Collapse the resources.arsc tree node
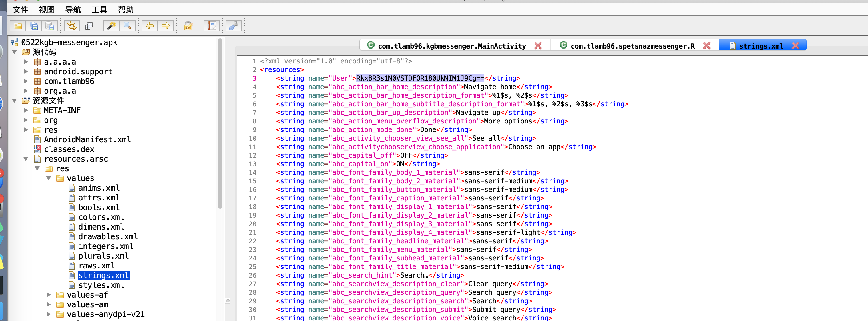Screen dimensions: 868x321 click(x=26, y=159)
